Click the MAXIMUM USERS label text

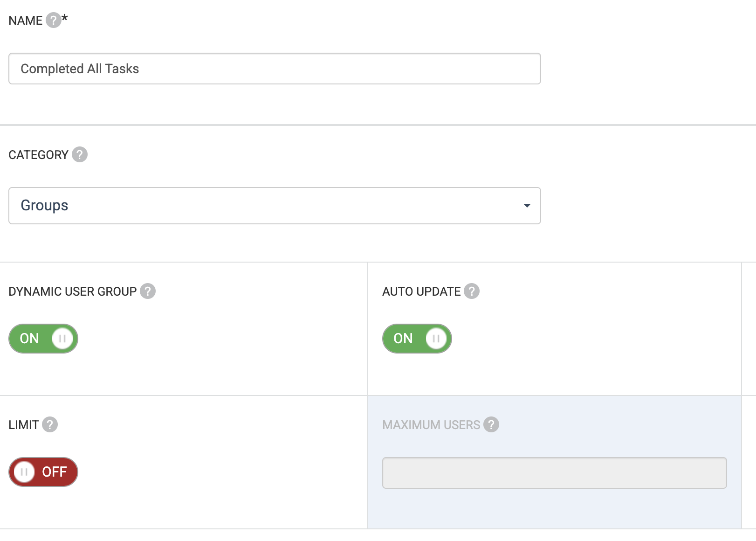pos(431,425)
